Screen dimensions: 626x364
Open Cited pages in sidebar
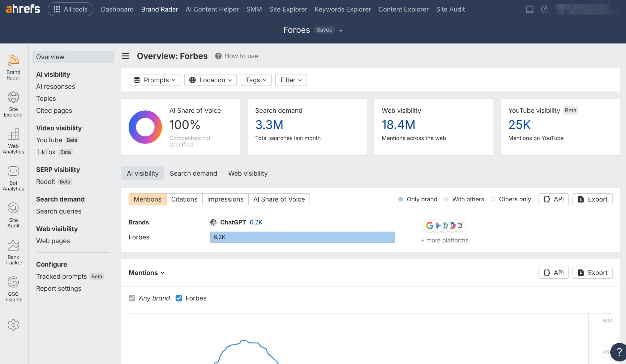click(54, 110)
